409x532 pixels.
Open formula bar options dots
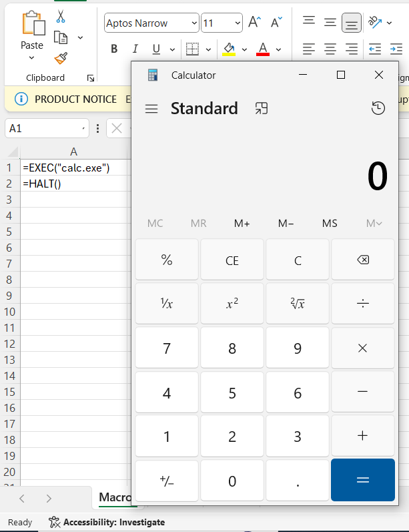tap(97, 128)
